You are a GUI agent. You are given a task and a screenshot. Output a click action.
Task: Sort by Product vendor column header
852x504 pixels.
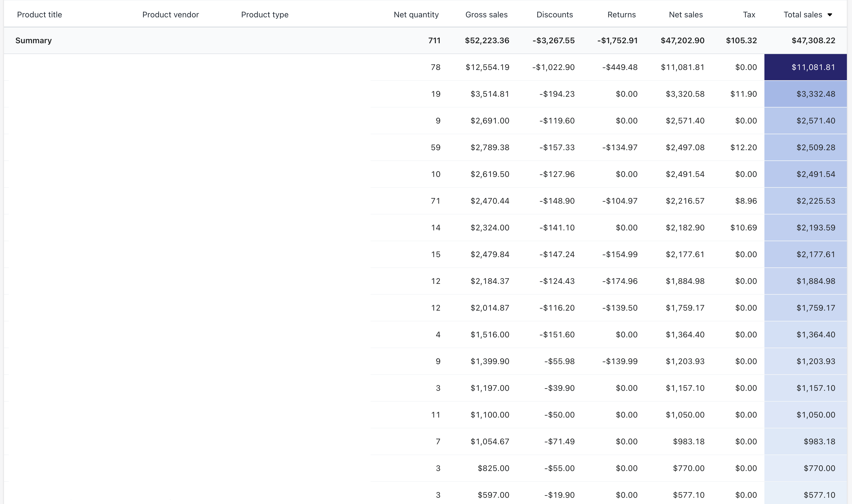(x=170, y=15)
